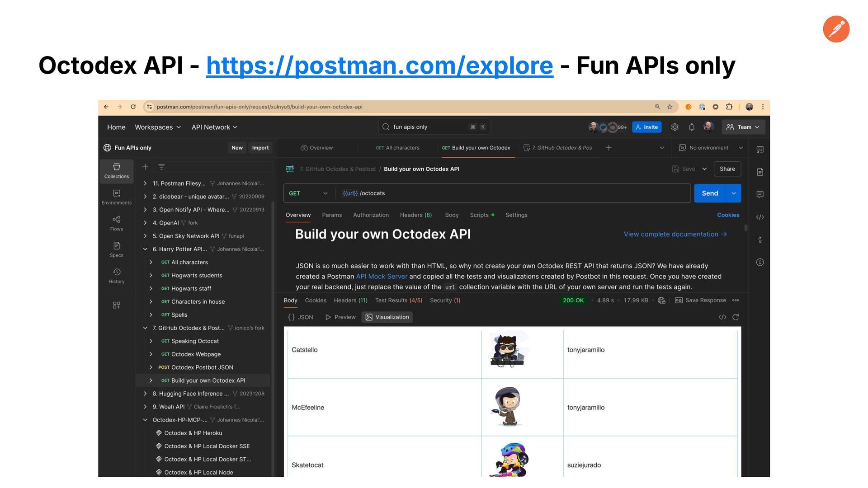
Task: Expand the 8. Hugging Face Inference collection
Action: (145, 394)
